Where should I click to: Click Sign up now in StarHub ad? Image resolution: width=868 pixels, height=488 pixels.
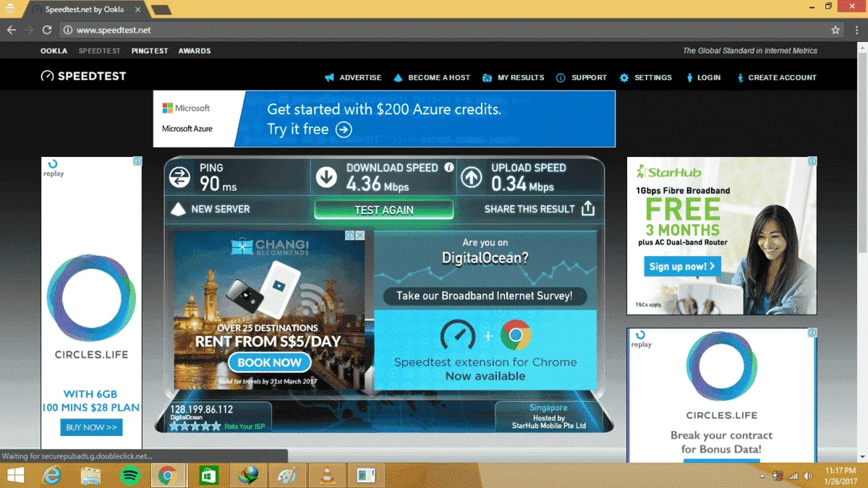click(682, 266)
